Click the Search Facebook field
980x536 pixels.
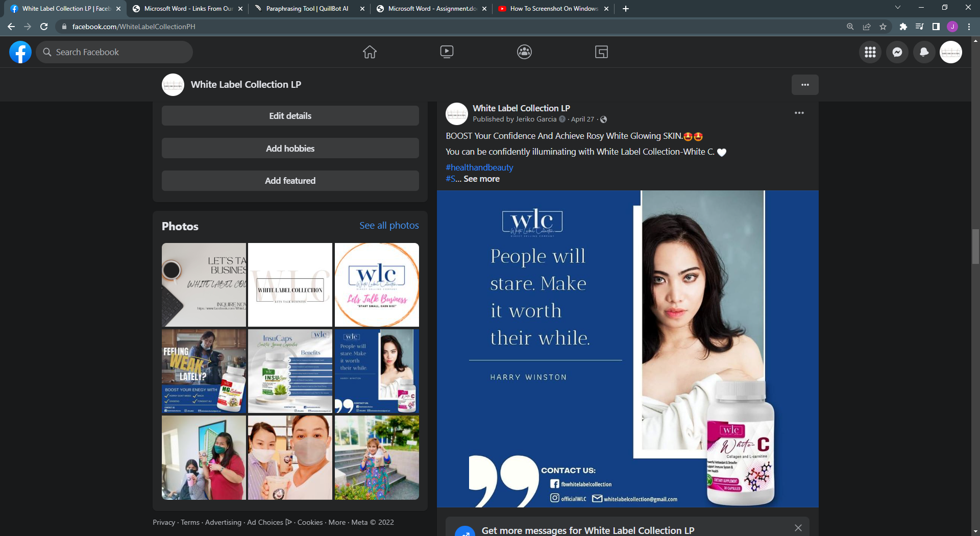click(114, 52)
